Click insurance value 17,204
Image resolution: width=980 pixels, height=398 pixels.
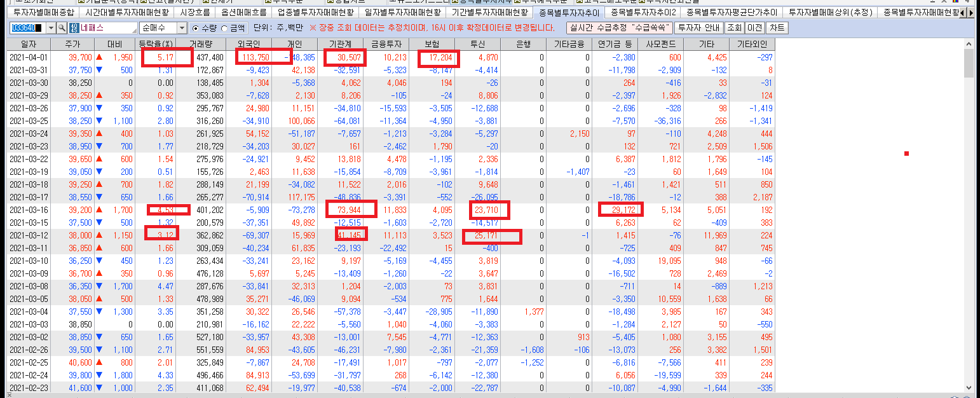pyautogui.click(x=440, y=57)
